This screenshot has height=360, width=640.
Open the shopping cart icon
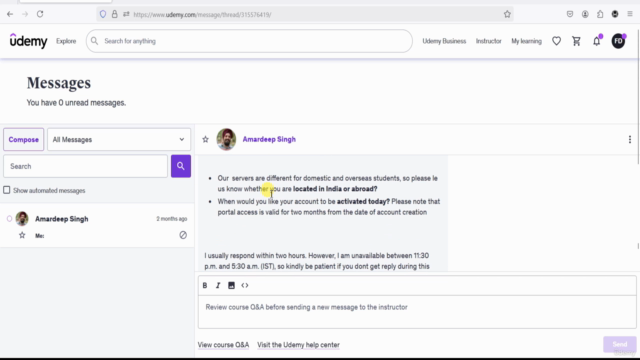click(576, 41)
